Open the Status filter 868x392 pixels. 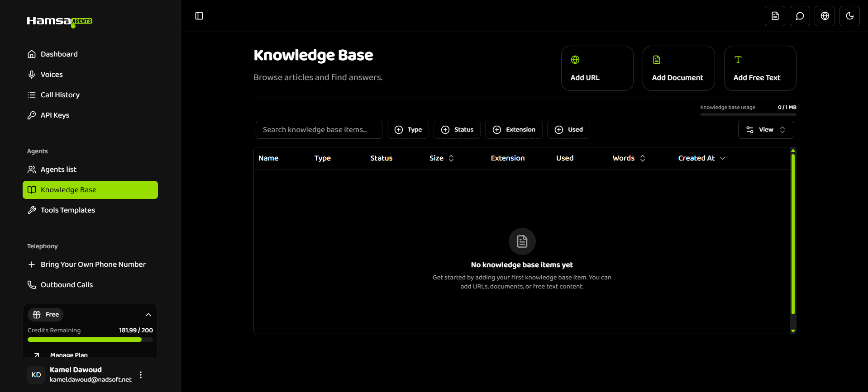pos(457,130)
